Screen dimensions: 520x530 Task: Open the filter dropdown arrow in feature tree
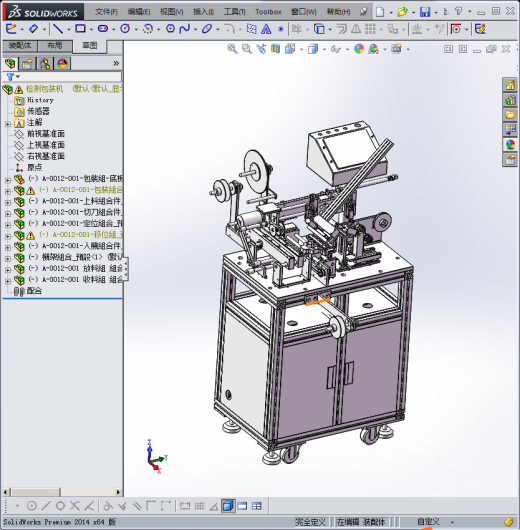(x=18, y=77)
